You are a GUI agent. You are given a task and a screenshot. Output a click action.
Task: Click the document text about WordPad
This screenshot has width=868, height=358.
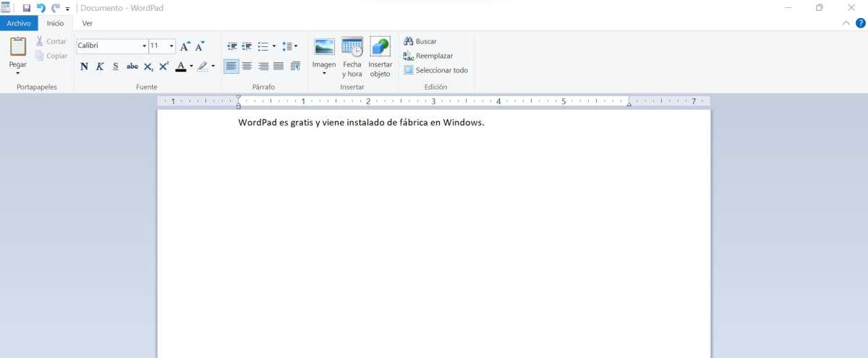pos(361,122)
